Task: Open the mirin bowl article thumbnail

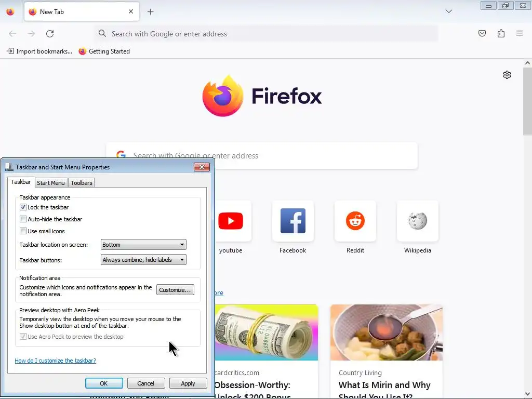Action: pos(387,332)
